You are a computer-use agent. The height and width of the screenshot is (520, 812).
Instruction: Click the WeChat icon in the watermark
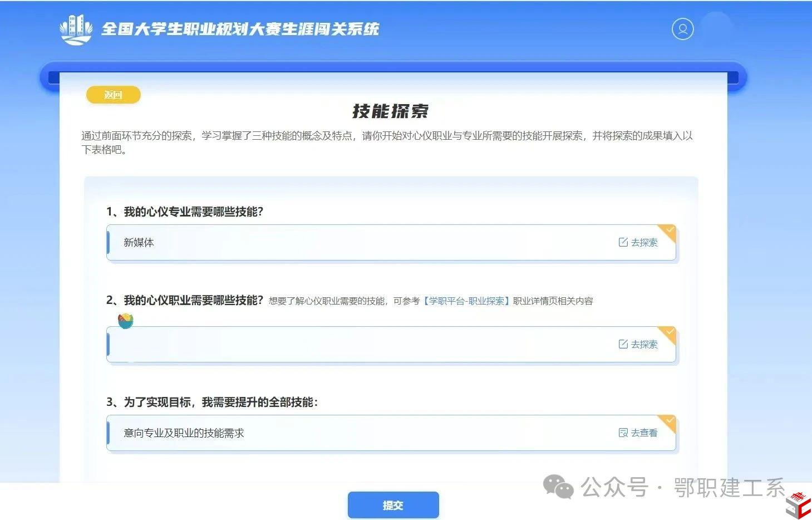coord(558,487)
